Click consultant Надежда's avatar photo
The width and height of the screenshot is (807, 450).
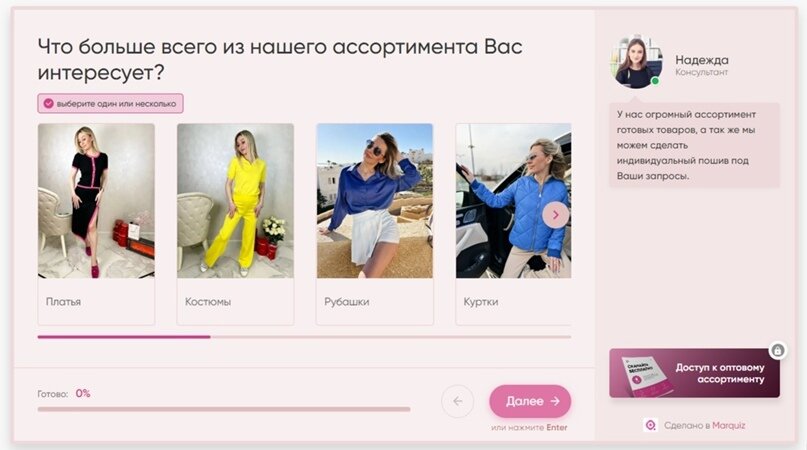point(636,61)
